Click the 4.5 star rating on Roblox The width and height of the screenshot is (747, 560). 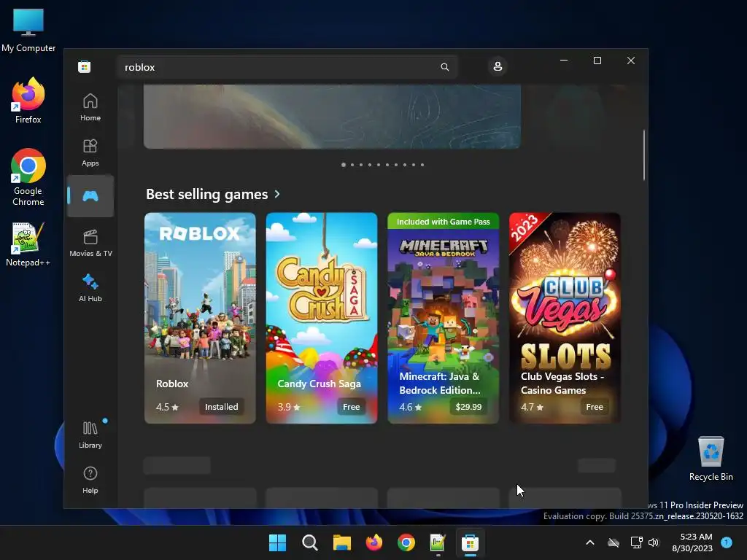pos(167,407)
